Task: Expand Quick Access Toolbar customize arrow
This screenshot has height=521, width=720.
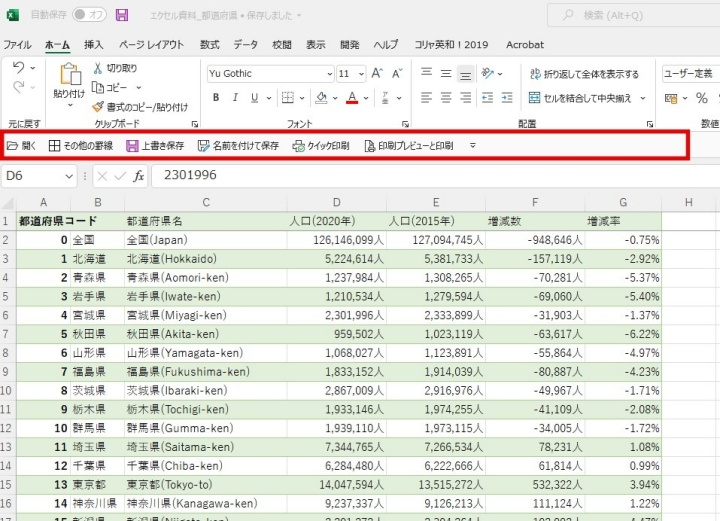Action: point(472,146)
